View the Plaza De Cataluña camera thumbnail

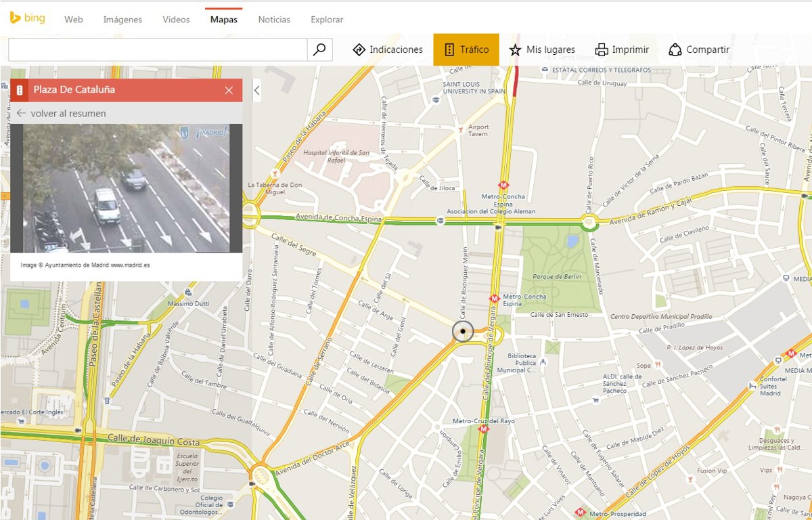(127, 188)
